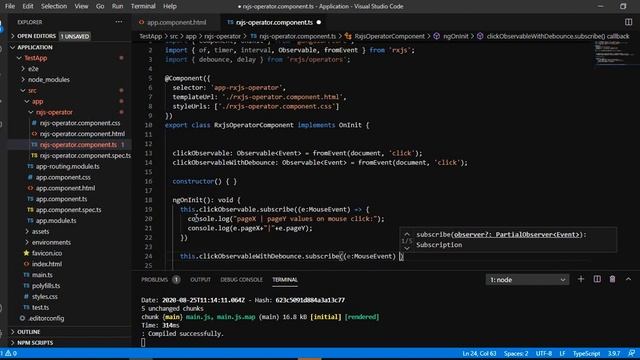Image resolution: width=640 pixels, height=360 pixels.
Task: Open rxjs-operator.component.css file
Action: (x=80, y=123)
